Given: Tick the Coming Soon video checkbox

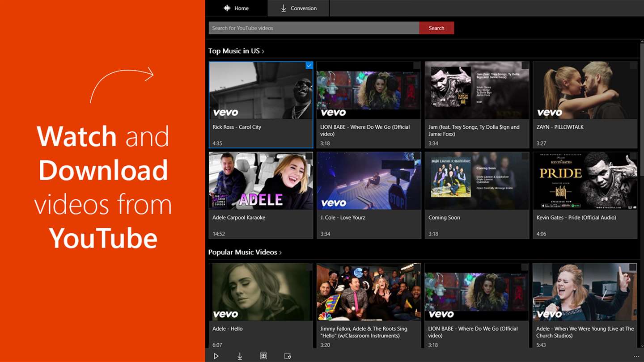Looking at the screenshot, I should pos(525,156).
